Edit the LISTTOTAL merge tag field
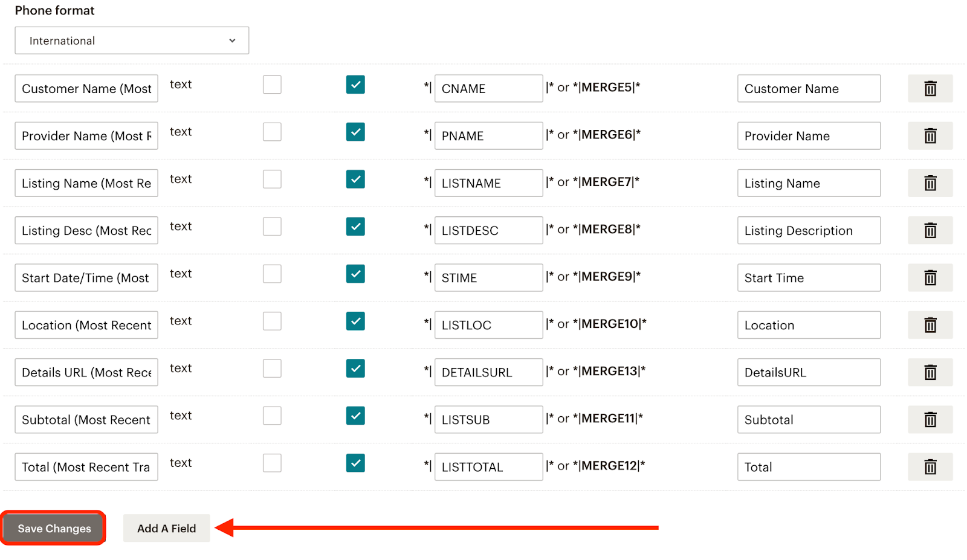 pos(488,467)
